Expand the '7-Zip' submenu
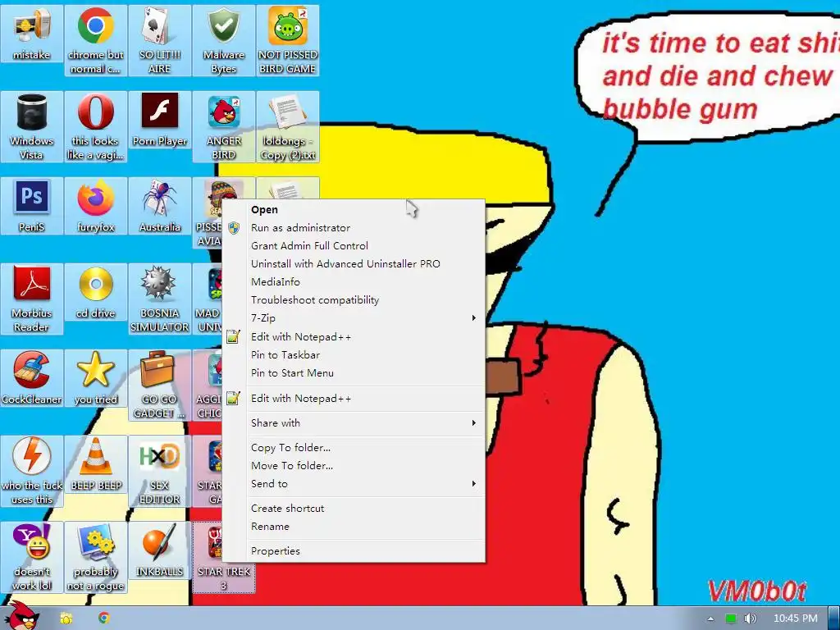Image resolution: width=840 pixels, height=630 pixels. pyautogui.click(x=354, y=318)
